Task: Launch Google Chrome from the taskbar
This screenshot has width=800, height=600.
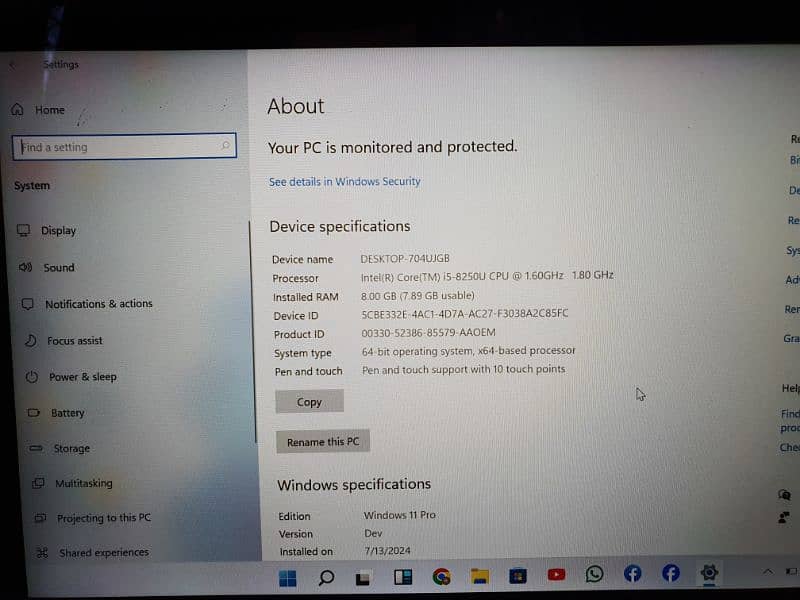Action: pyautogui.click(x=441, y=576)
